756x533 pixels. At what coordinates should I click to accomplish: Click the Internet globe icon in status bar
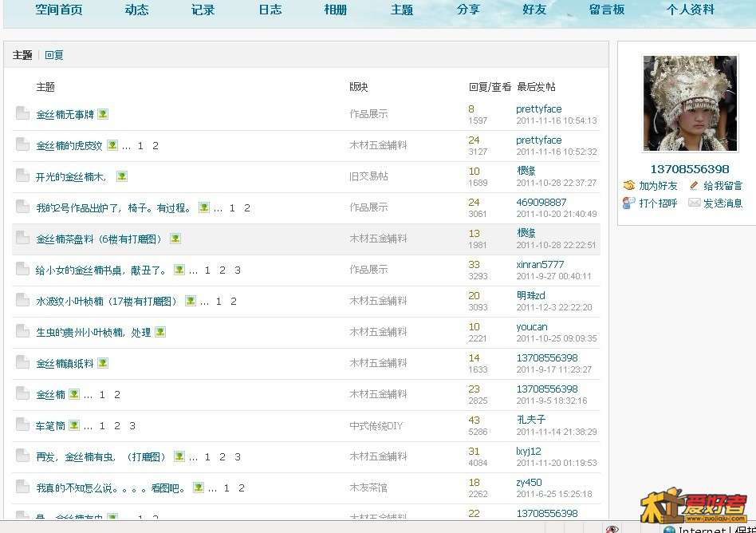coord(669,529)
